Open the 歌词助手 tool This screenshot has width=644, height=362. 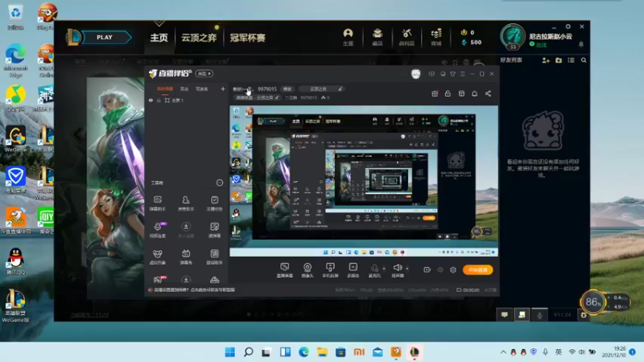pyautogui.click(x=214, y=257)
